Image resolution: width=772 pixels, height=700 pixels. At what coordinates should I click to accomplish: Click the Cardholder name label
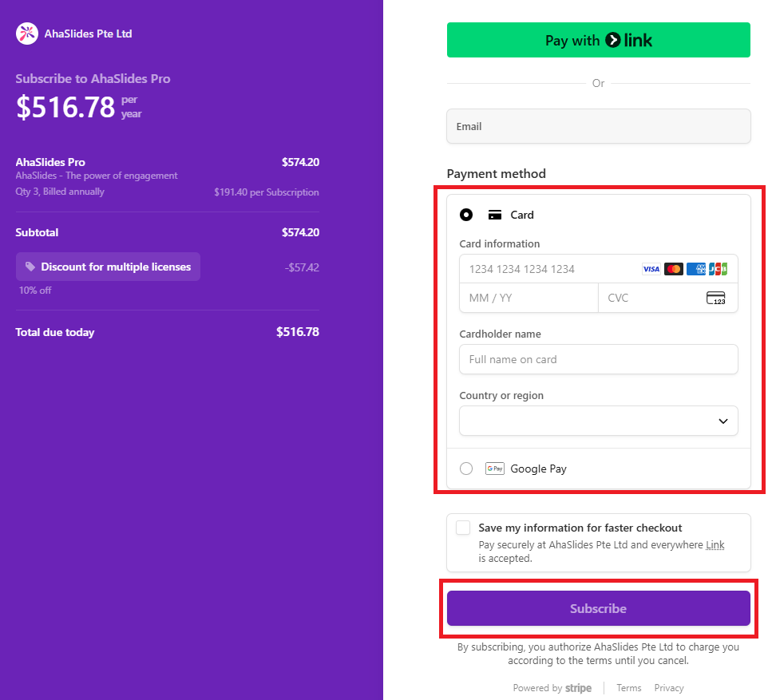501,334
